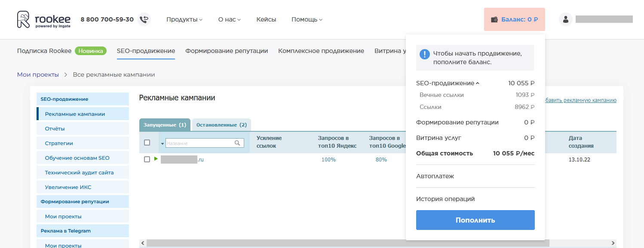Click the green play icon beside campaign
Image resolution: width=644 pixels, height=248 pixels.
156,159
